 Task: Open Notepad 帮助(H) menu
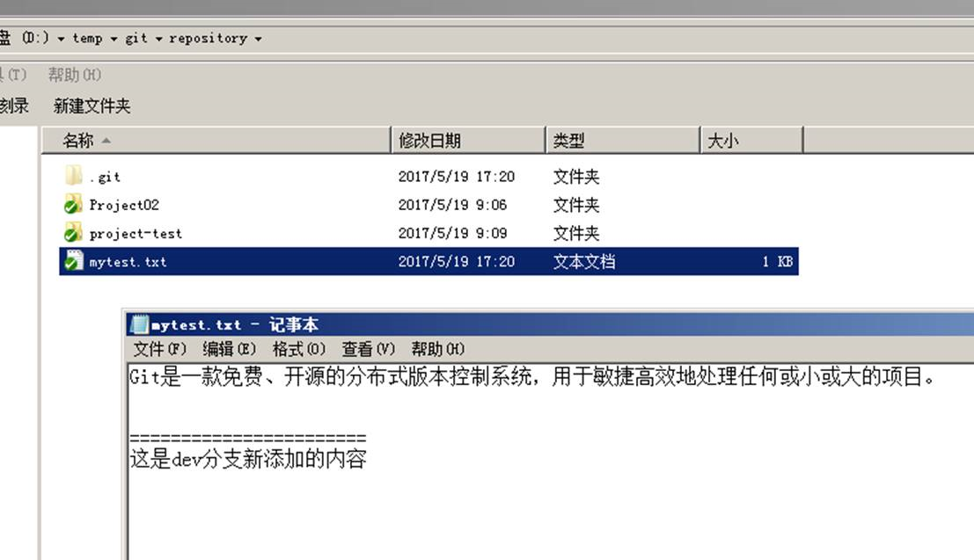tap(438, 349)
